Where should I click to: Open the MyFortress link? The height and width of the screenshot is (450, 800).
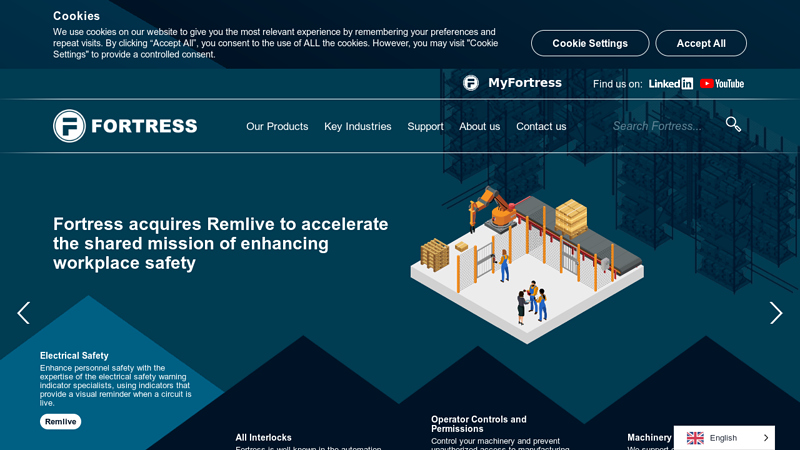tap(524, 83)
